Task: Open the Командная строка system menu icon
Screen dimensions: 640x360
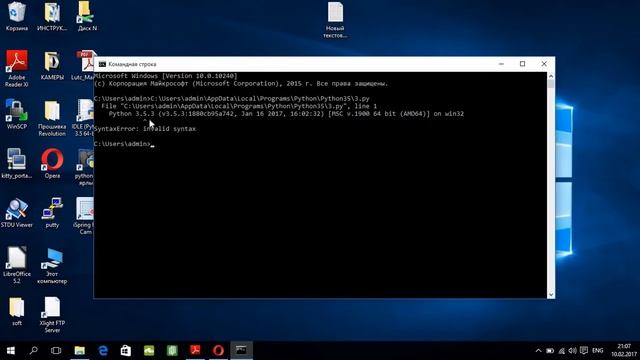Action: point(102,64)
